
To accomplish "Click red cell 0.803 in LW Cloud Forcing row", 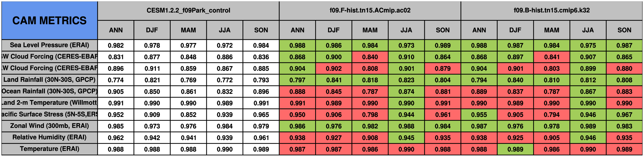I will pos(552,68).
